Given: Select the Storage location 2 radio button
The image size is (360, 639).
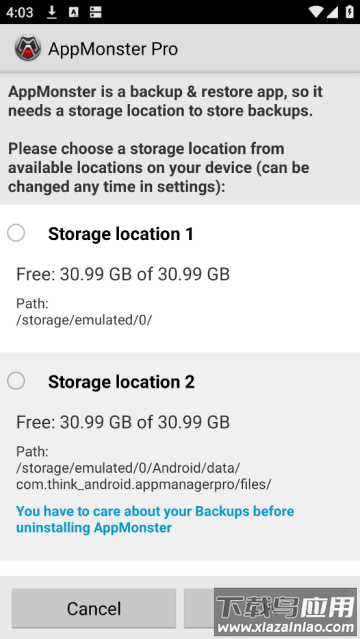Looking at the screenshot, I should (x=16, y=381).
